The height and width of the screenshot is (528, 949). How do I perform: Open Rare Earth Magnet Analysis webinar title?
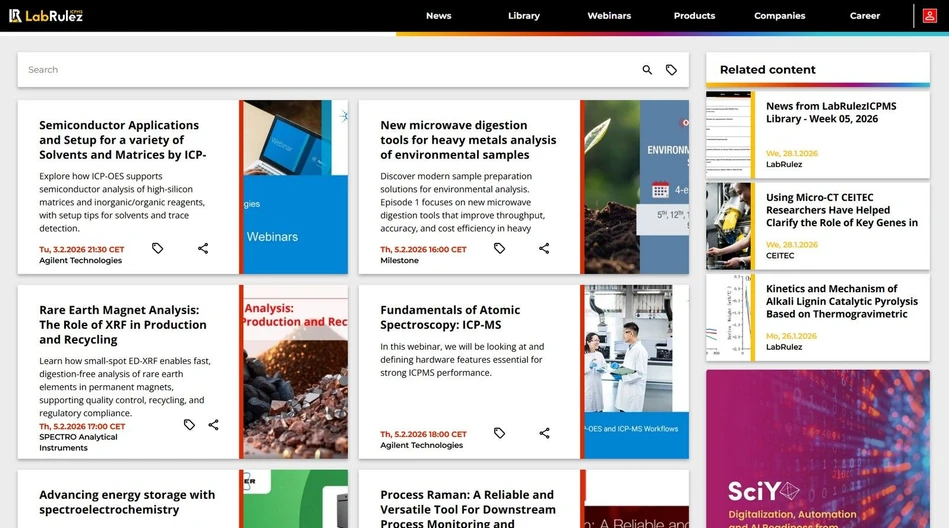tap(123, 325)
